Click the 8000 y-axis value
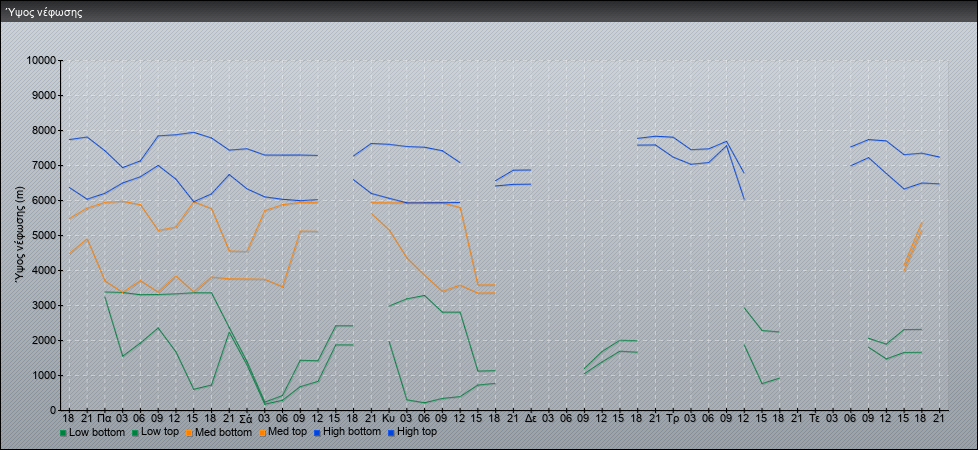This screenshot has width=978, height=450. click(45, 130)
